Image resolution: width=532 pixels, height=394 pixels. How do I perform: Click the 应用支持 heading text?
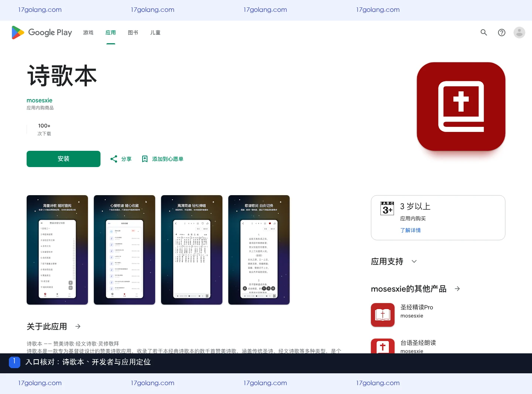[387, 261]
